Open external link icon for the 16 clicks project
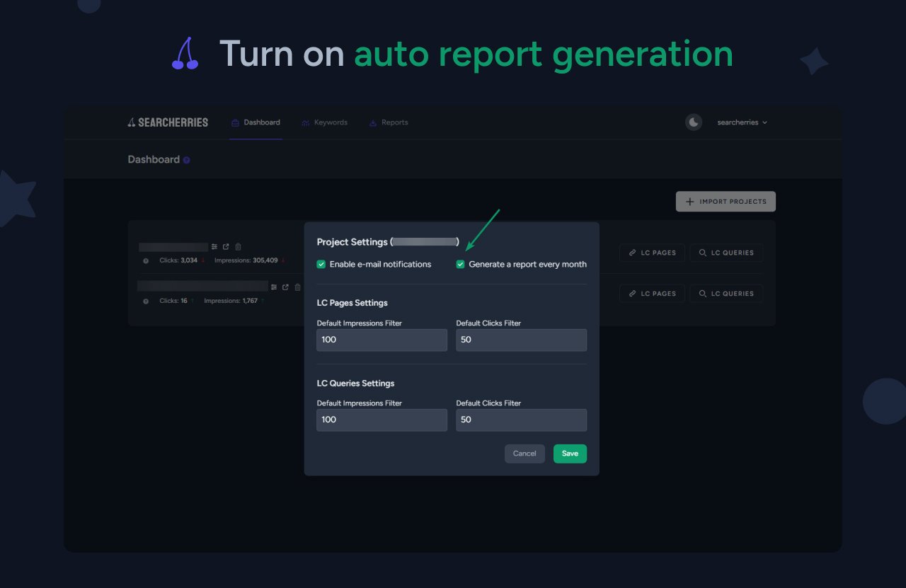 (285, 287)
